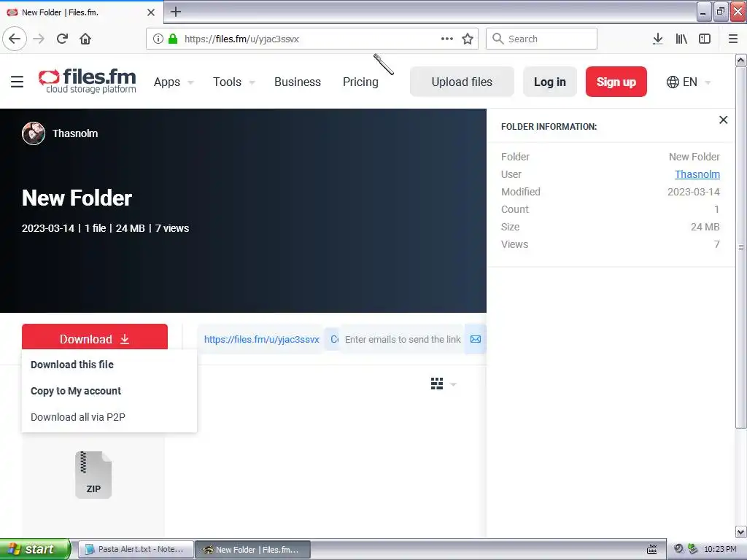Click the files.fm/u/yjac3ssvx share link
This screenshot has height=560, width=747.
262,339
